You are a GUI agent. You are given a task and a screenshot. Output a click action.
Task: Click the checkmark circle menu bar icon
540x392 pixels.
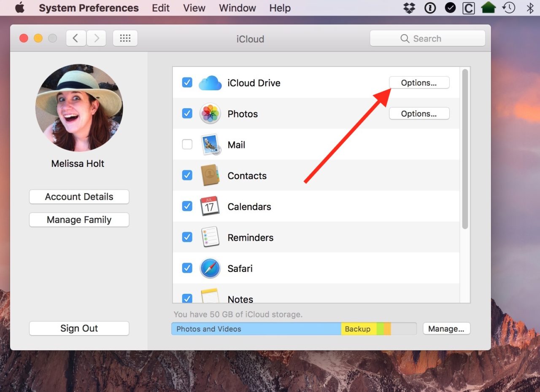click(x=450, y=8)
